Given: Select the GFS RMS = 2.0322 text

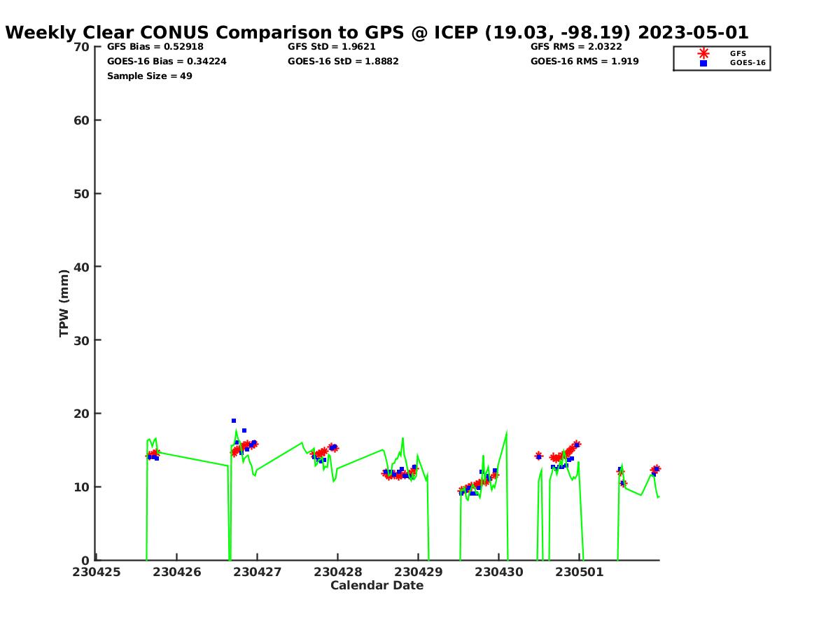Looking at the screenshot, I should pos(576,47).
